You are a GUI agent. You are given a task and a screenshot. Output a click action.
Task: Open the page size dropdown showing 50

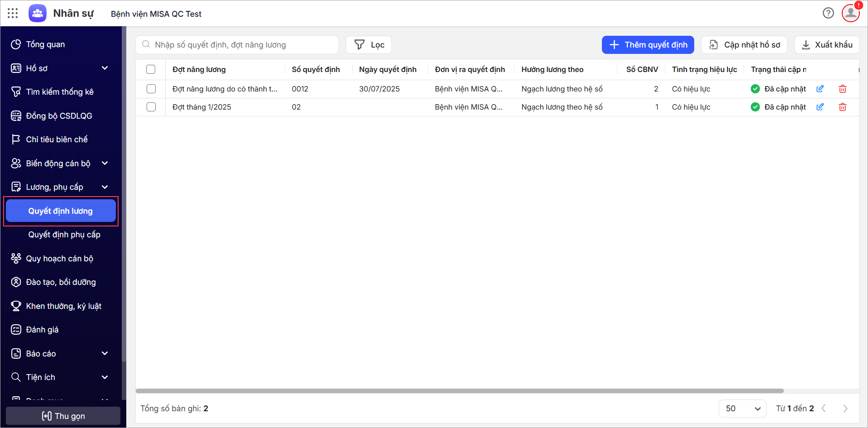point(742,408)
